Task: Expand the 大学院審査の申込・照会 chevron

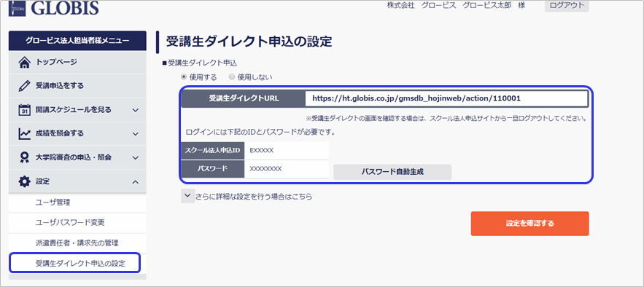Action: point(136,157)
